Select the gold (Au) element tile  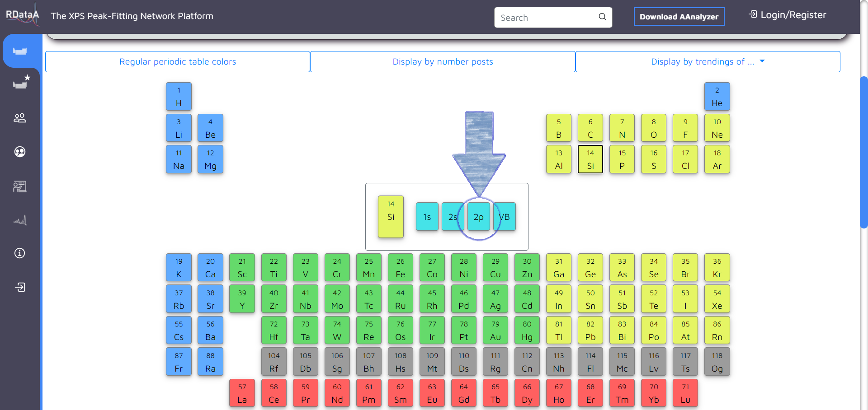click(495, 331)
